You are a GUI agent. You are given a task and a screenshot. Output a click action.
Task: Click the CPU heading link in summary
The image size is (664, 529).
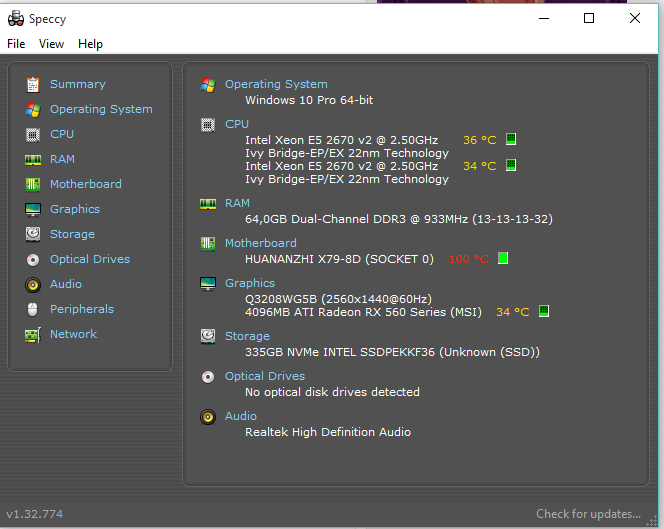tap(237, 125)
